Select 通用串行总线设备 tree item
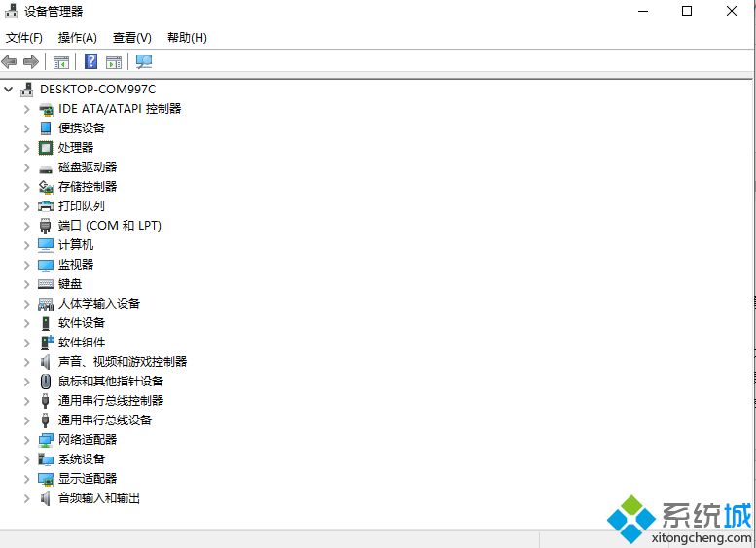The height and width of the screenshot is (548, 756). tap(105, 420)
